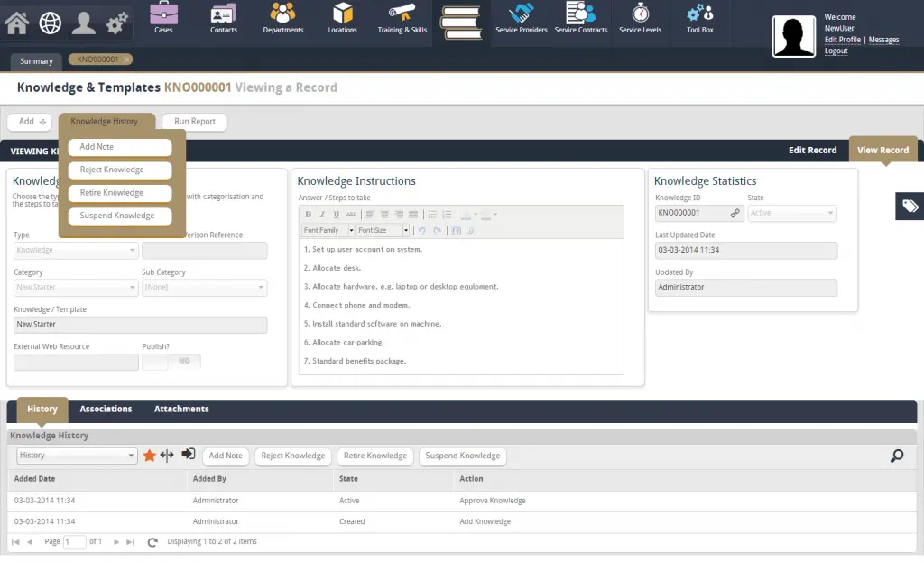The width and height of the screenshot is (924, 580).
Task: Click the editor undo arrow
Action: [x=422, y=230]
